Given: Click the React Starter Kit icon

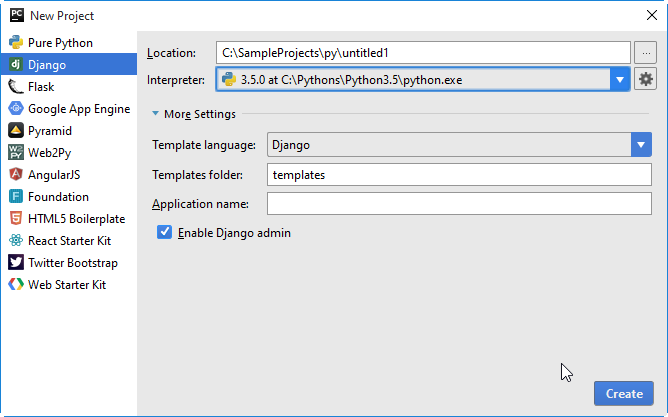Looking at the screenshot, I should coord(16,241).
